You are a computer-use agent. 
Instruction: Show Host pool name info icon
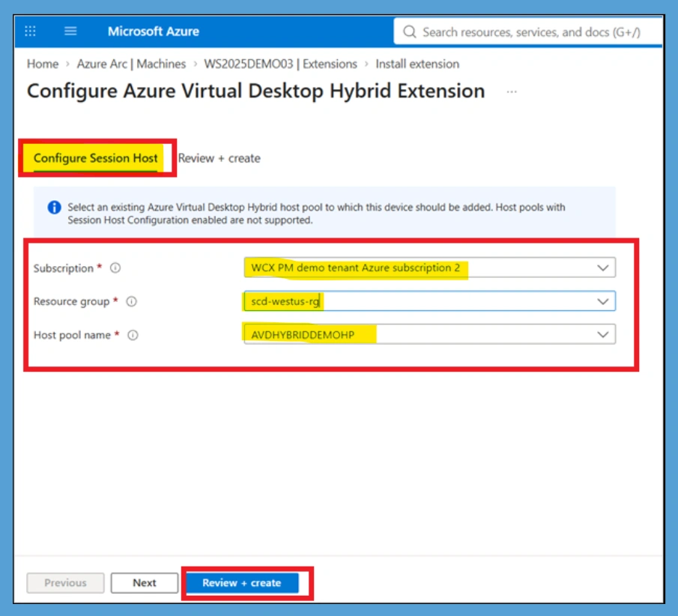[133, 335]
